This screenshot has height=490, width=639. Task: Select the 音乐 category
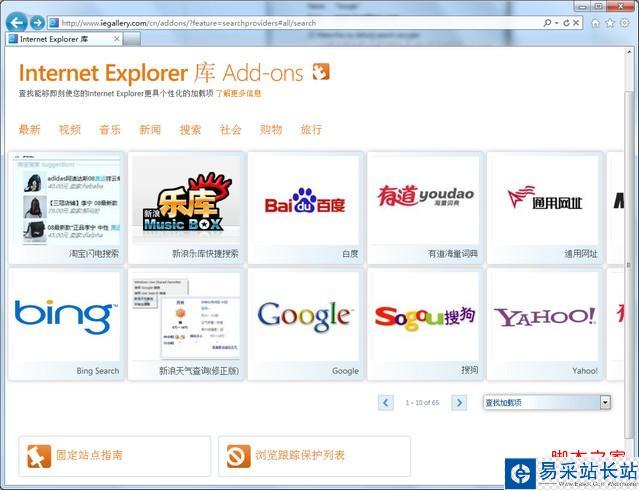point(110,130)
